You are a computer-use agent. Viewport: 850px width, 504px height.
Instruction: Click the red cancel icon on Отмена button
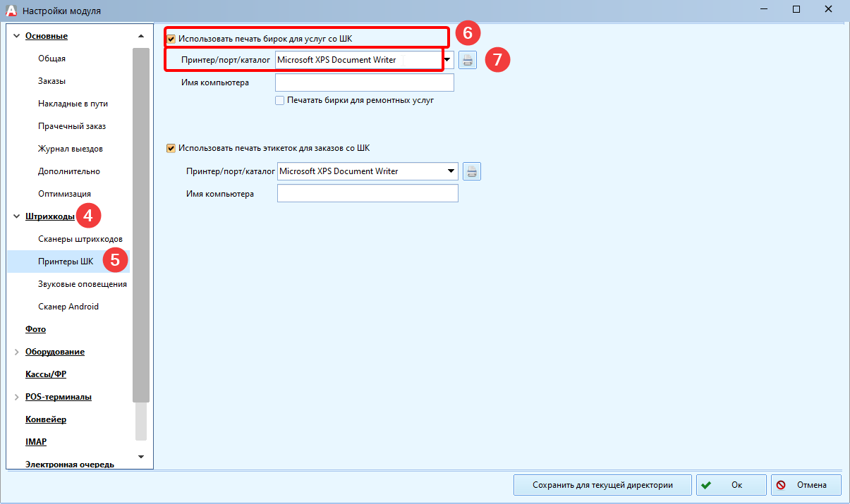click(x=782, y=485)
